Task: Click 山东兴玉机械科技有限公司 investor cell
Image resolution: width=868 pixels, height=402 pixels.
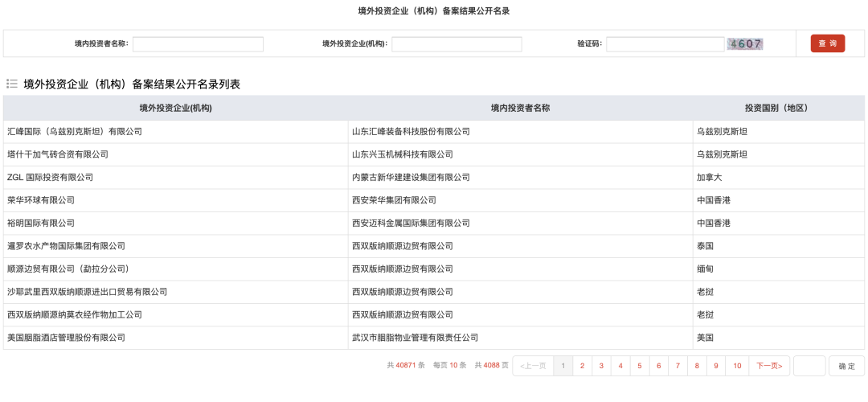Action: (520, 154)
